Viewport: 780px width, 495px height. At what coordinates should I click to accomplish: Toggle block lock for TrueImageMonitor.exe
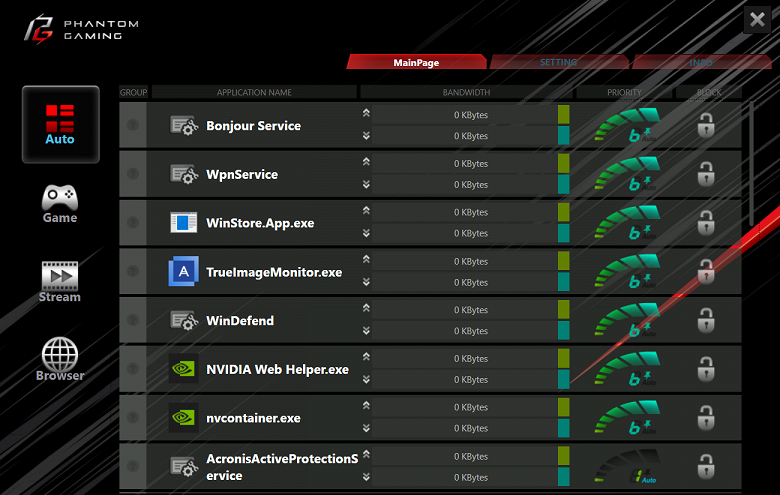(x=706, y=271)
